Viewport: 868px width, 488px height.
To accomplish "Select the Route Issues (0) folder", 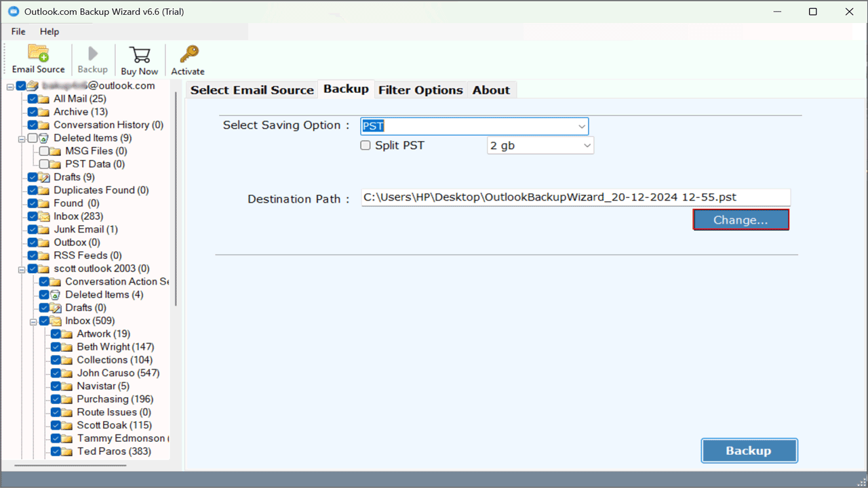I will coord(114,412).
